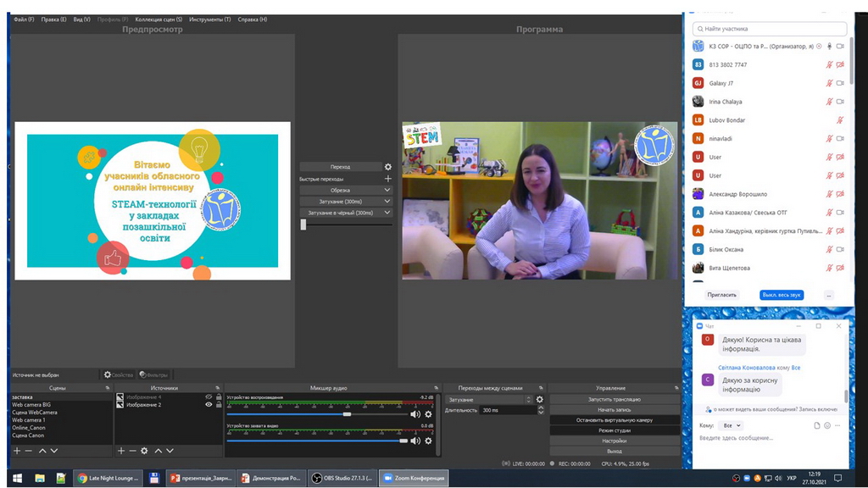Add a quick transition with plus icon
This screenshot has height=488, width=868.
tap(388, 179)
